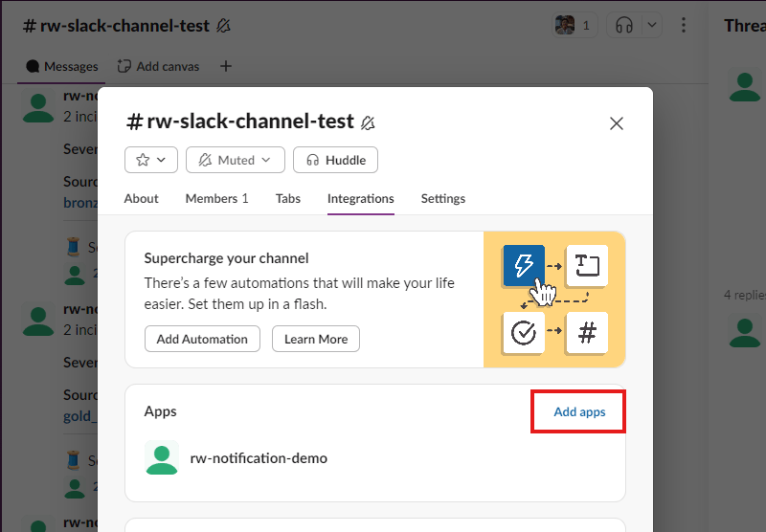
Task: Click Add canvas in channel header
Action: pyautogui.click(x=158, y=66)
